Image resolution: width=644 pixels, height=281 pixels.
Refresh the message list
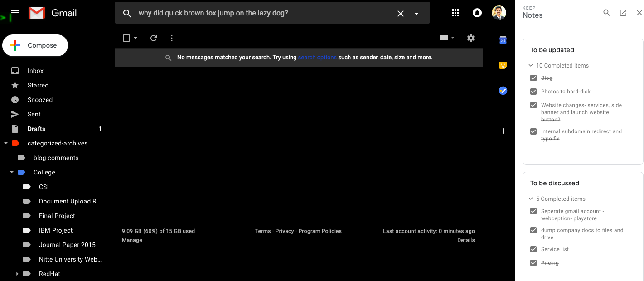(154, 38)
